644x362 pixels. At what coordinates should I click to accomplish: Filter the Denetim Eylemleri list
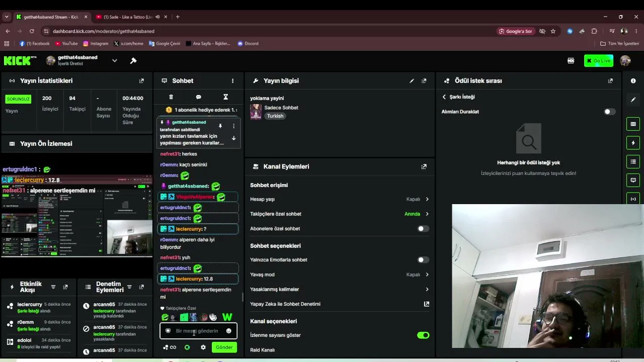(x=129, y=287)
